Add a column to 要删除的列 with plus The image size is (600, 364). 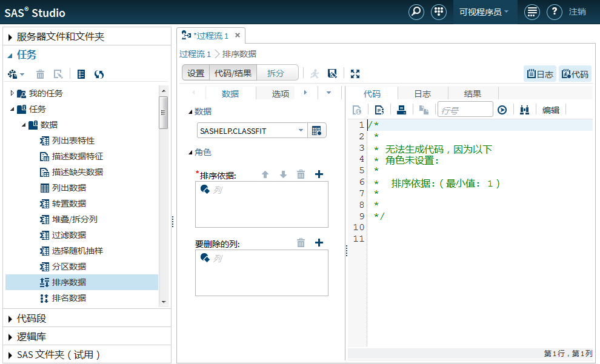[319, 243]
